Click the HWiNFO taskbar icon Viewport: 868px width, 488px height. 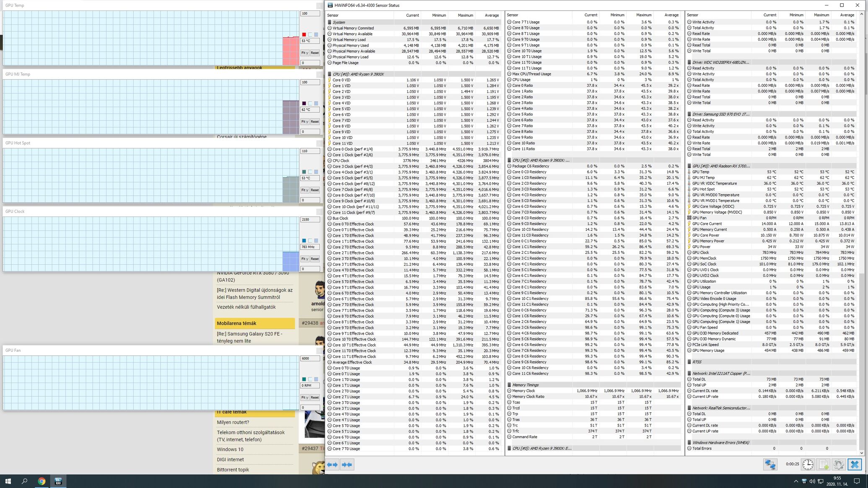58,481
